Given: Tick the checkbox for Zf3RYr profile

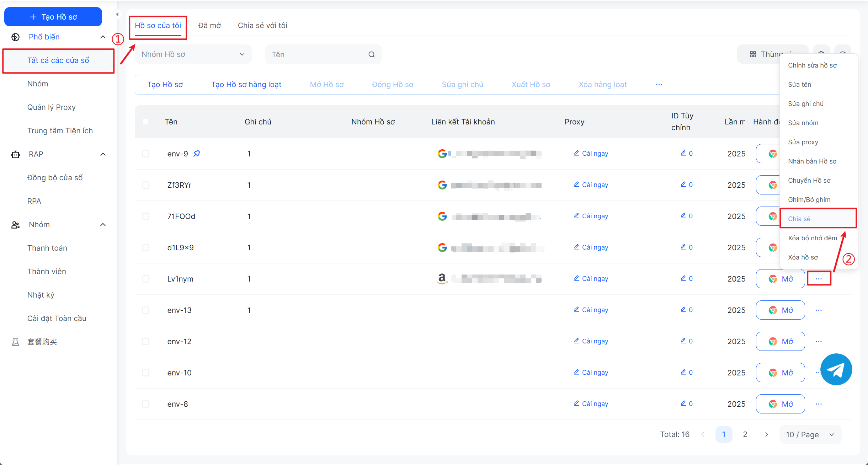Looking at the screenshot, I should tap(145, 185).
